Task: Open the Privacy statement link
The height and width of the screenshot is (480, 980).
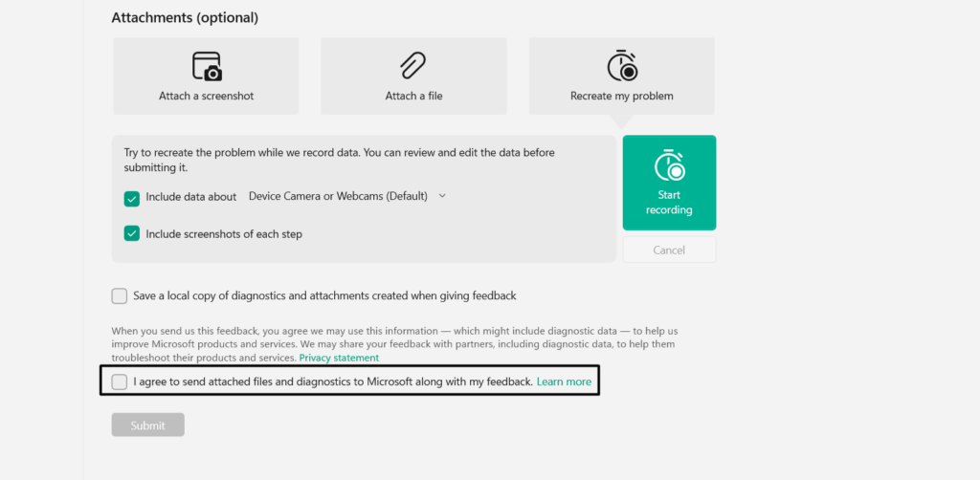Action: tap(339, 358)
